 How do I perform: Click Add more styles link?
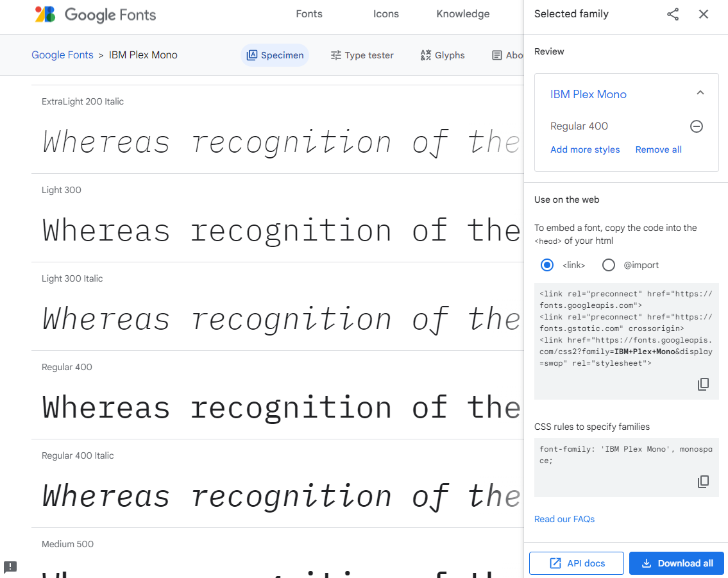coord(585,149)
